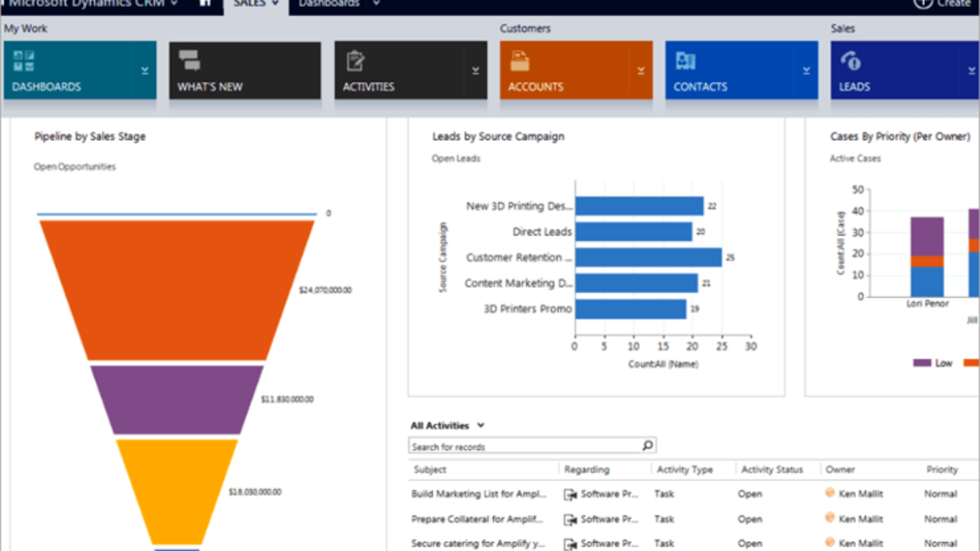
Task: Click the purple Low legend swatch
Action: coord(922,363)
